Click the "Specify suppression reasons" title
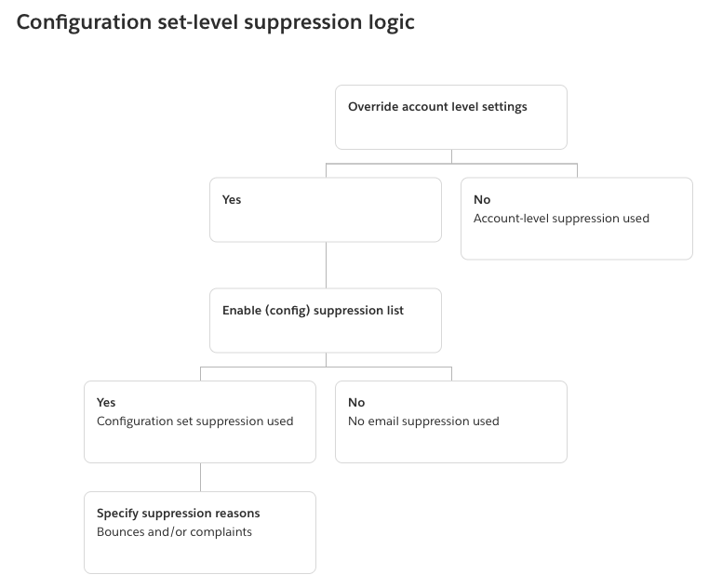 (x=178, y=514)
